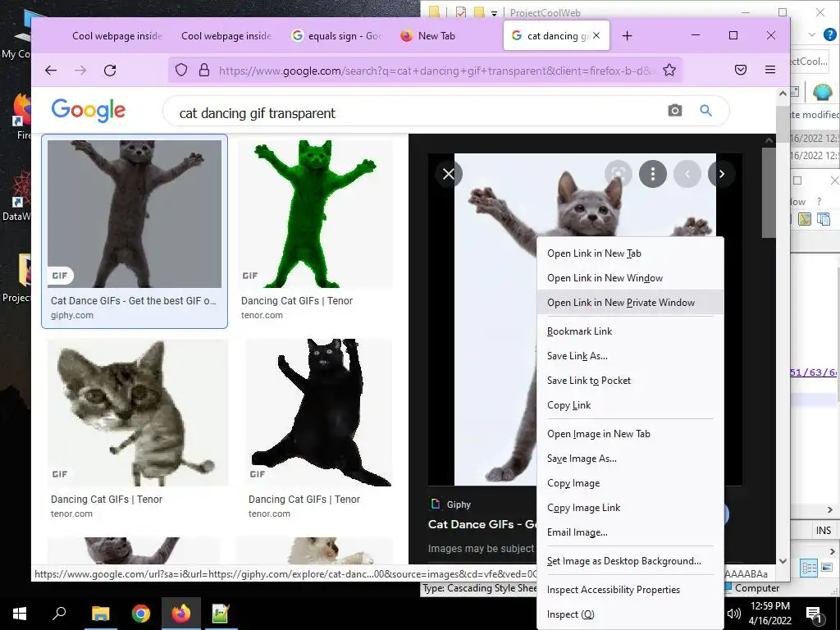840x630 pixels.
Task: Switch to the second Cool webpage inside tab
Action: (x=226, y=36)
